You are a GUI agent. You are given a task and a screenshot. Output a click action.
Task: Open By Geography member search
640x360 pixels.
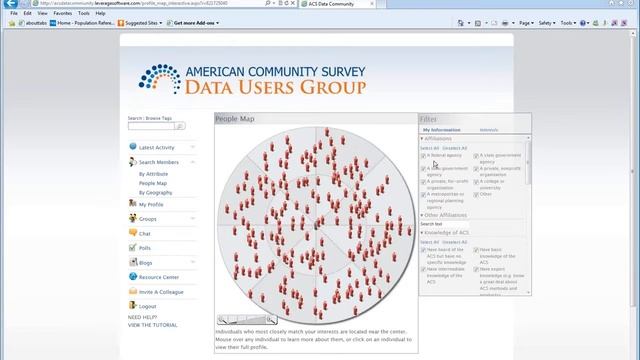click(x=155, y=193)
